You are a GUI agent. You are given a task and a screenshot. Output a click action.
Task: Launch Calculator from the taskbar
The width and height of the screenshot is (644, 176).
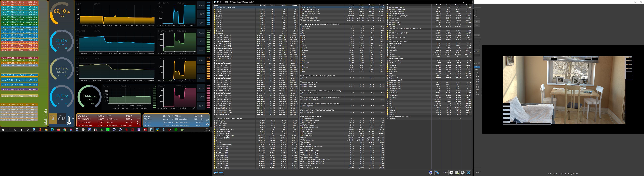[34, 130]
